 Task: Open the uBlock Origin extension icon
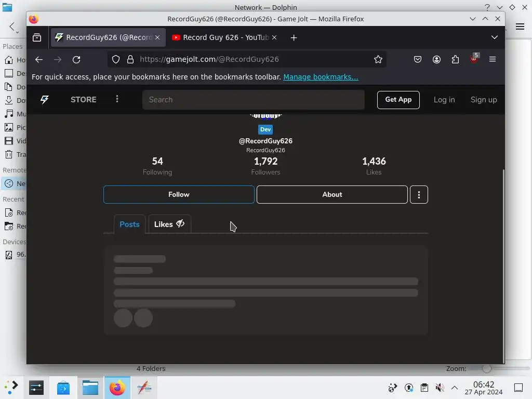474,59
